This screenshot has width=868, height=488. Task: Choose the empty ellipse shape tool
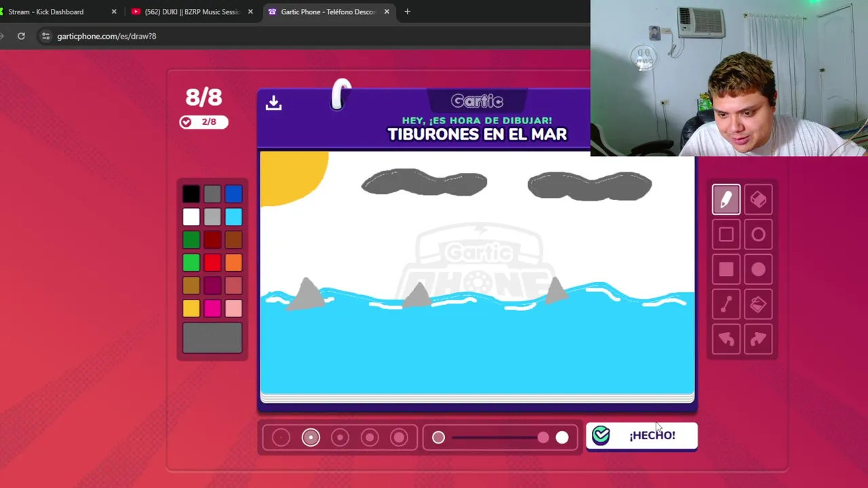click(x=758, y=235)
